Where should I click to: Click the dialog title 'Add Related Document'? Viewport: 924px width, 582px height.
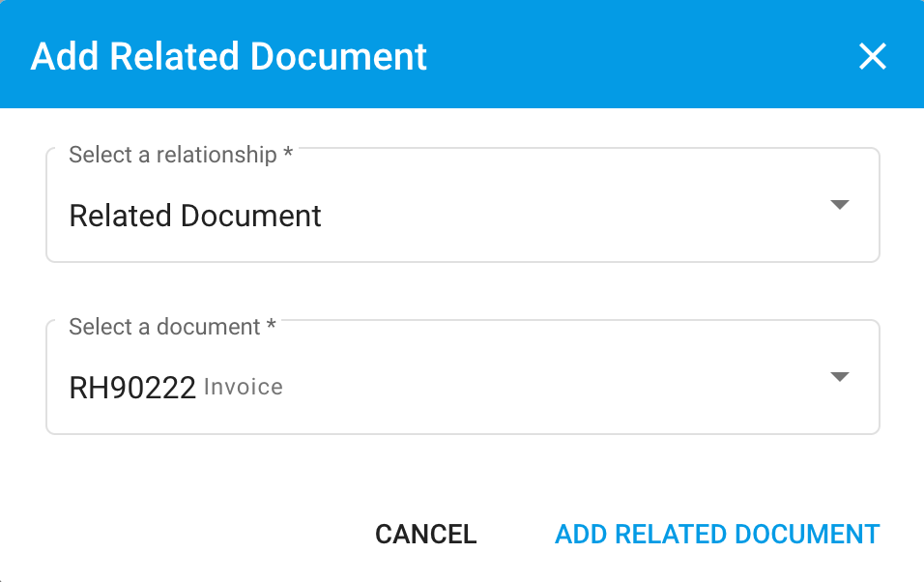pyautogui.click(x=229, y=56)
